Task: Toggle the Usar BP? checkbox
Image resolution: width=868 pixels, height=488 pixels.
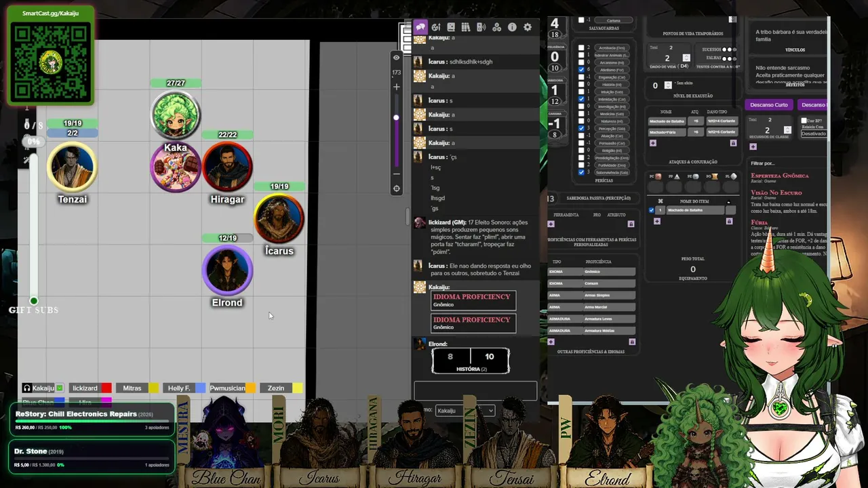Action: tap(804, 121)
